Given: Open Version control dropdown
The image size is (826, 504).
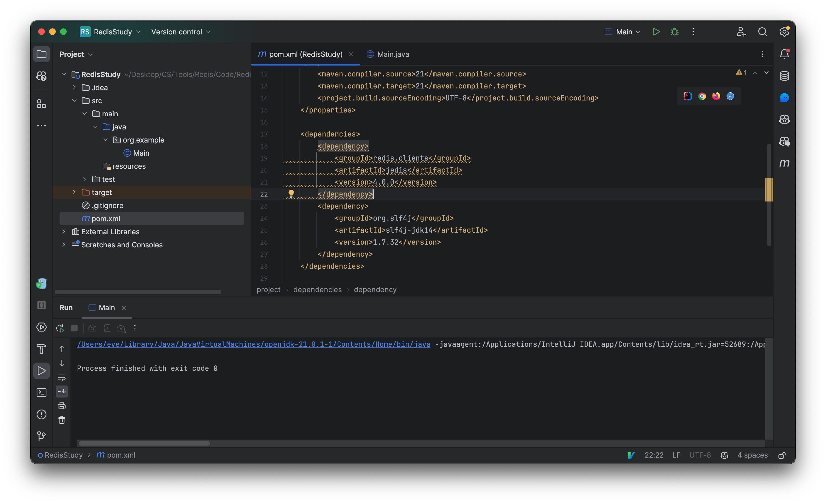Looking at the screenshot, I should pos(181,32).
